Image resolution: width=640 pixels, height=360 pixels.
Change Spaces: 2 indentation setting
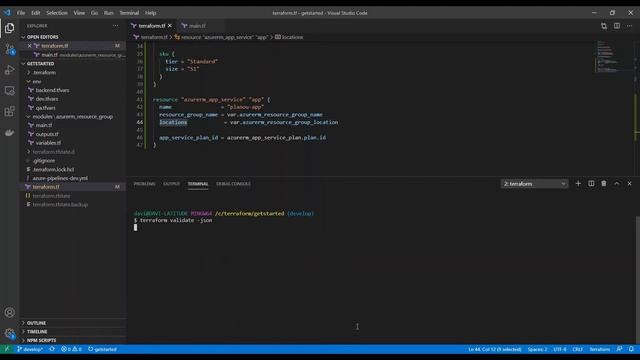[537, 349]
